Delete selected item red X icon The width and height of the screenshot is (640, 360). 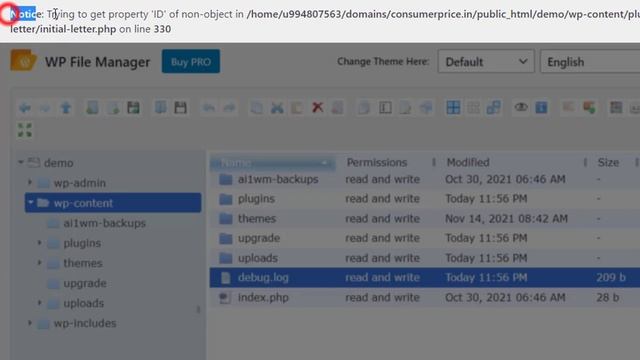pos(318,108)
